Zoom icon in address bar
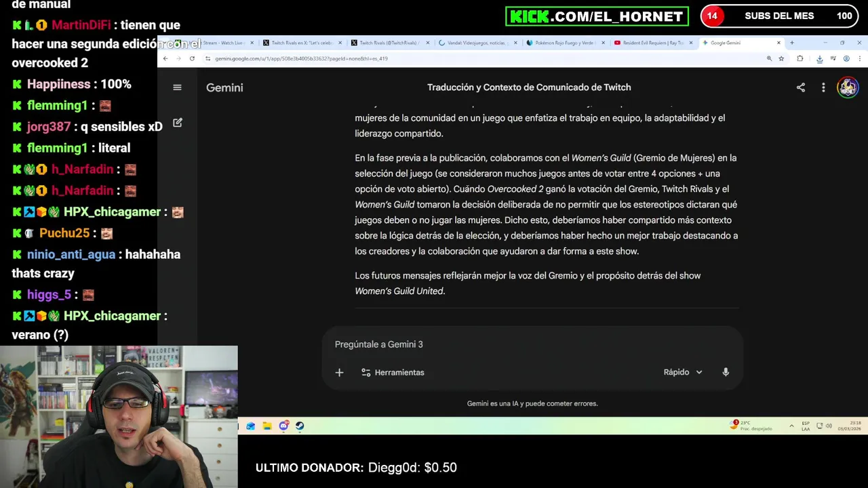Viewport: 868px width, 488px height. pyautogui.click(x=769, y=59)
